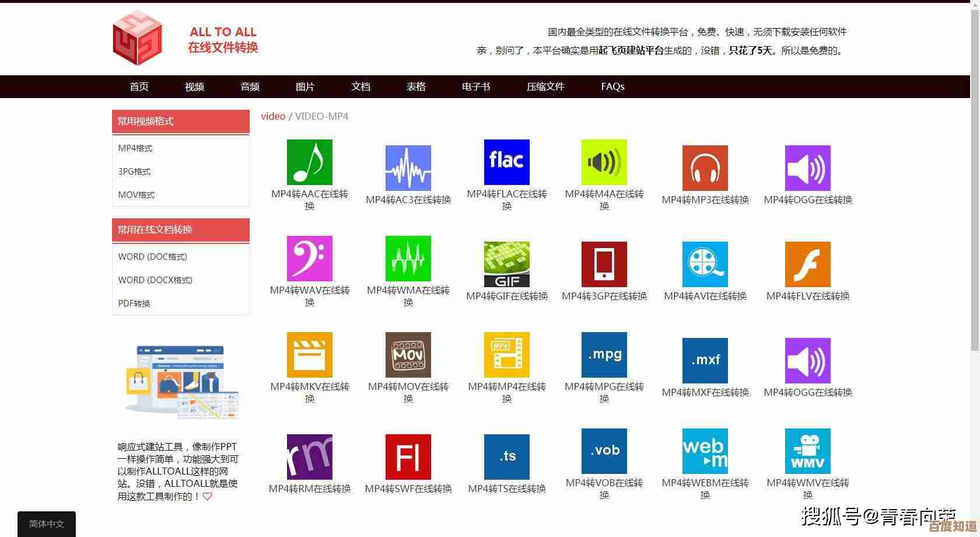This screenshot has width=980, height=537.
Task: Select the MP4 to WAV bass clef icon
Action: [309, 259]
